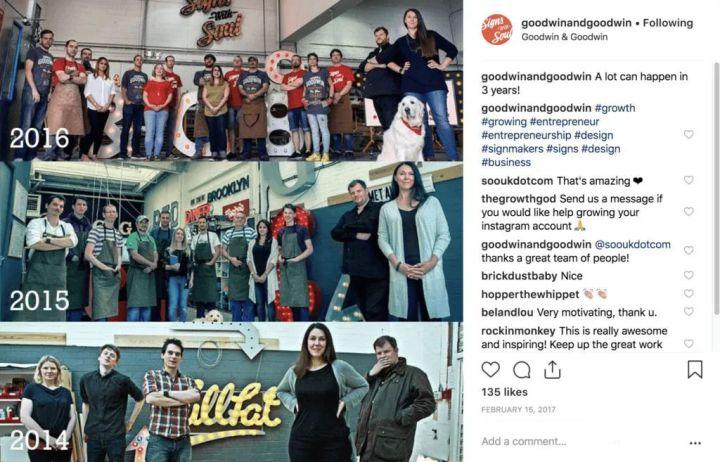Like thegrowthgod's comment heart
This screenshot has width=720, height=462.
[688, 211]
